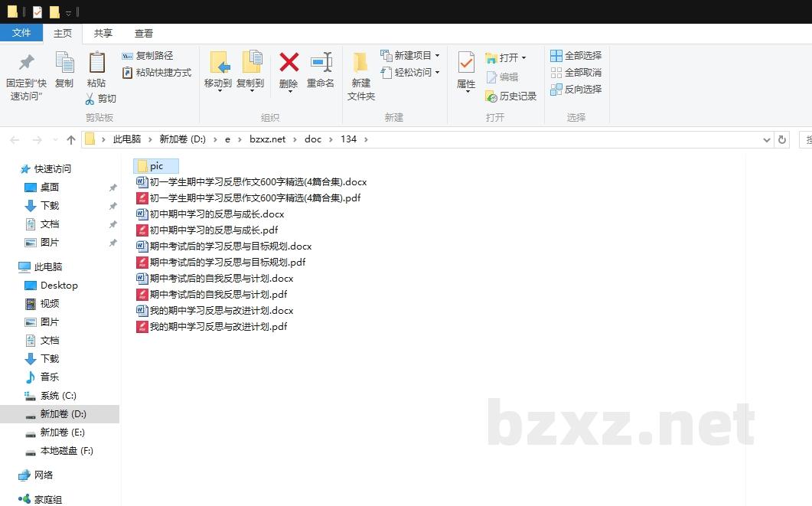Click bzxz.net in address path
812x506 pixels.
(267, 139)
